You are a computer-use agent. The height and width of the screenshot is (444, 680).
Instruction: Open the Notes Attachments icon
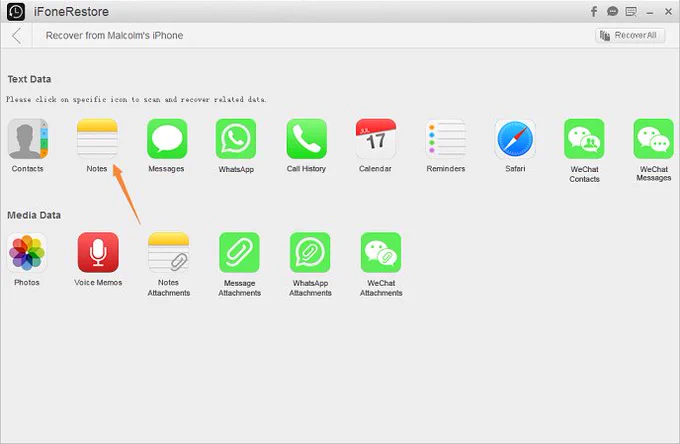pos(169,252)
